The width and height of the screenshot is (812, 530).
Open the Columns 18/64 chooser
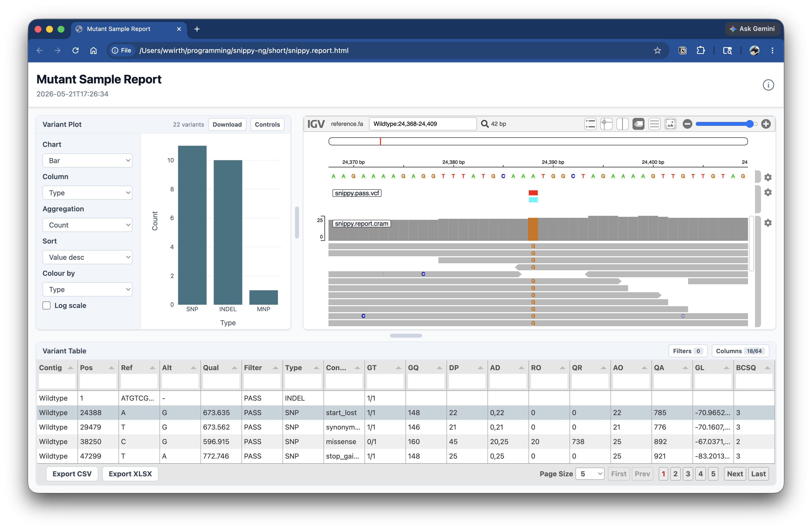pyautogui.click(x=740, y=351)
